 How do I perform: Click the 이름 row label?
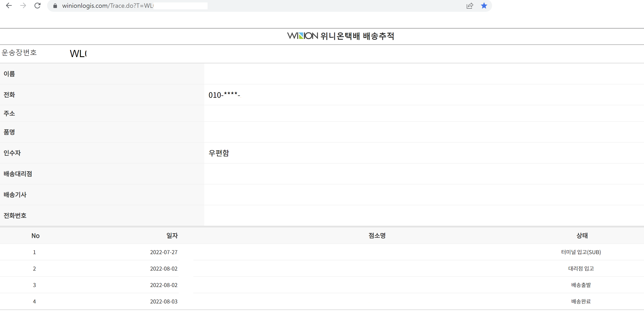coord(9,74)
